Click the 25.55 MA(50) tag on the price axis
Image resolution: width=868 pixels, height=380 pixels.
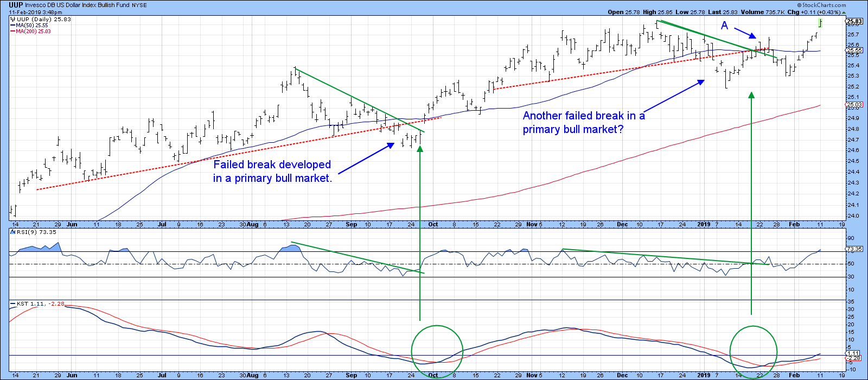pos(854,50)
